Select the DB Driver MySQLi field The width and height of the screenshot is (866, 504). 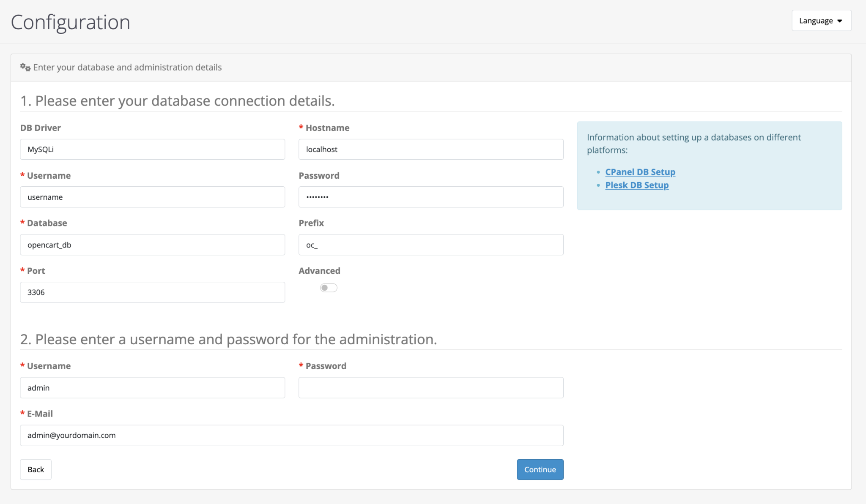[152, 149]
